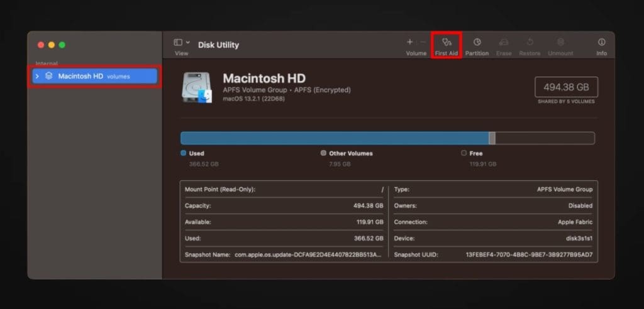Viewport: 644px width, 309px height.
Task: Click the Macintosh HD disk image icon
Action: pyautogui.click(x=197, y=87)
